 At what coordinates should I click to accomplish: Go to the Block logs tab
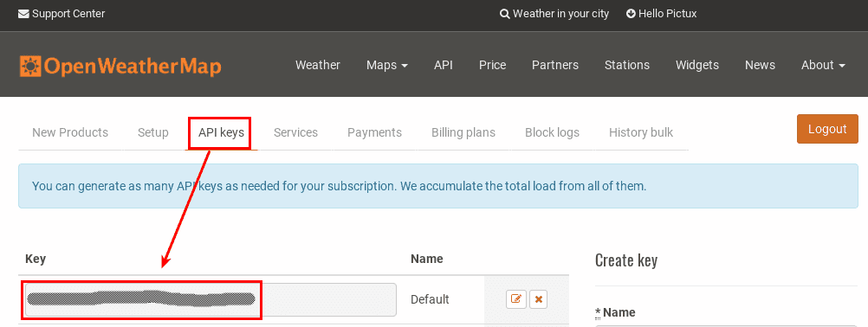(x=552, y=132)
